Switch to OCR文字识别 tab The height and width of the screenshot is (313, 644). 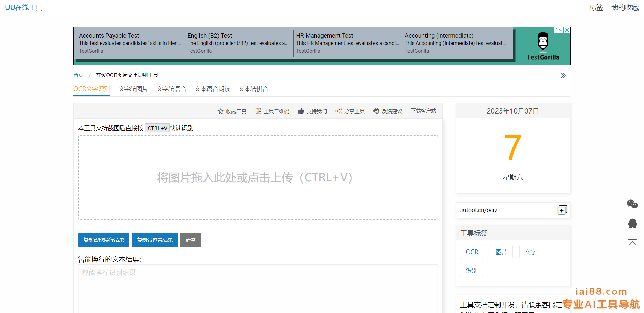tap(91, 89)
